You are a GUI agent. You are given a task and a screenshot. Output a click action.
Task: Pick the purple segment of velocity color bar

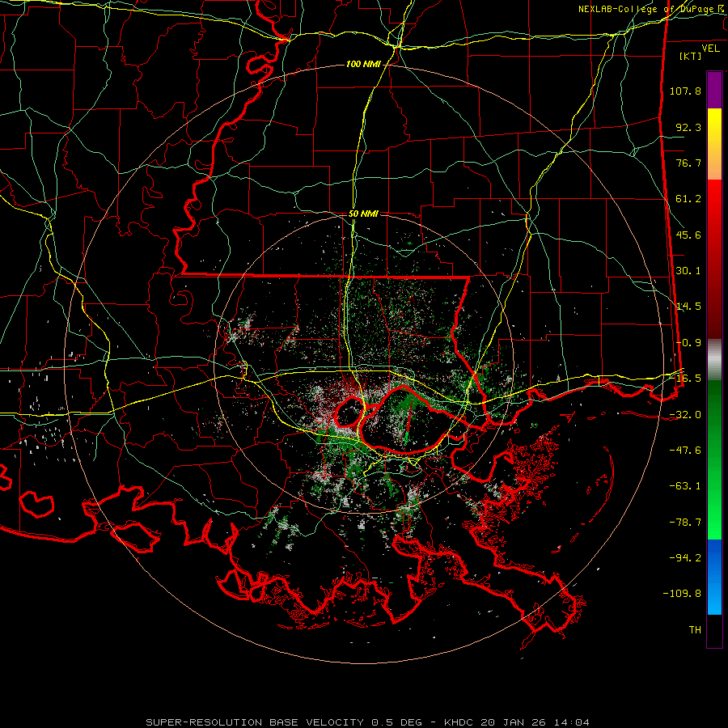(x=714, y=90)
